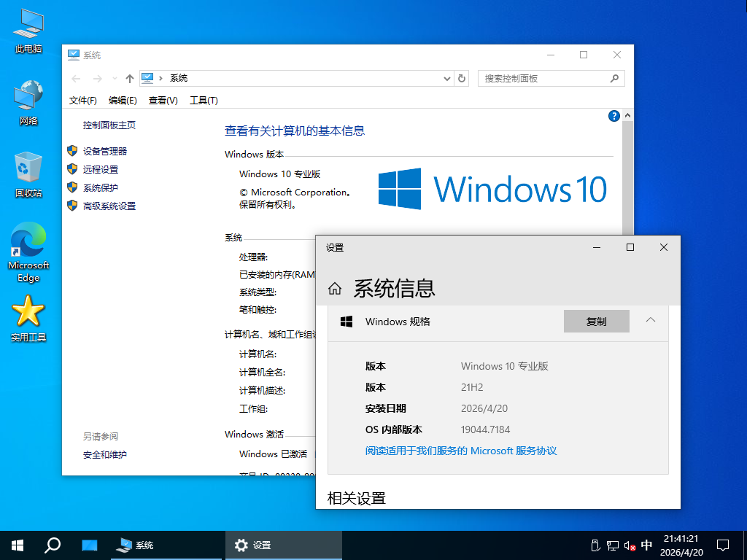Open the 此电脑 desktop icon
This screenshot has width=747, height=560.
(x=28, y=31)
